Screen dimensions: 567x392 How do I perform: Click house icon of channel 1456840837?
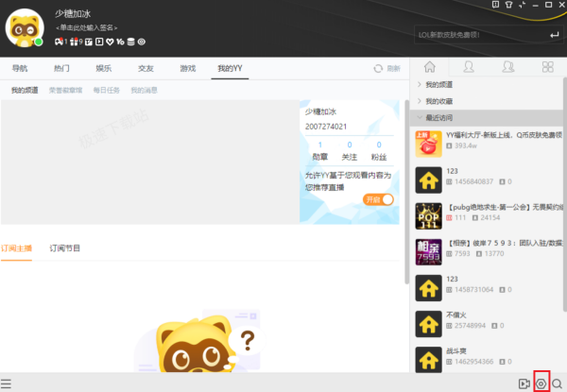coord(428,179)
